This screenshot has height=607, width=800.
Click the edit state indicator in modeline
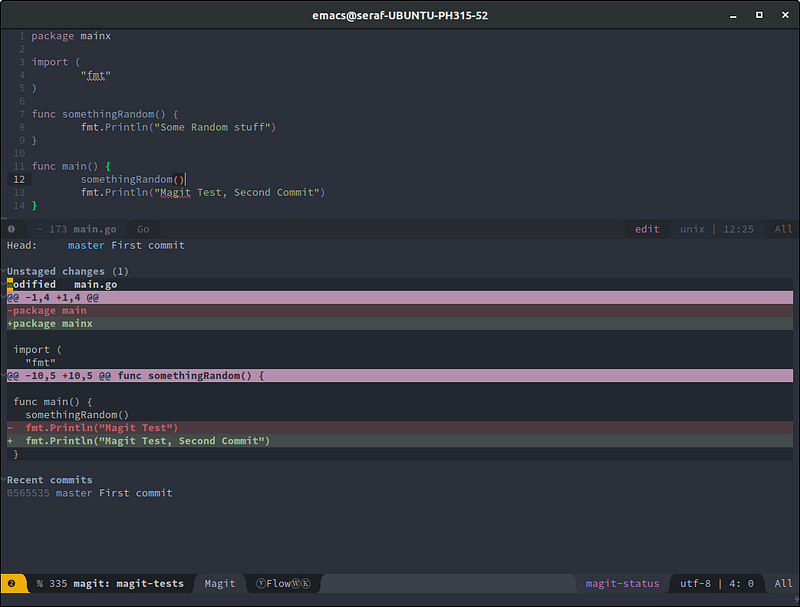click(x=647, y=229)
